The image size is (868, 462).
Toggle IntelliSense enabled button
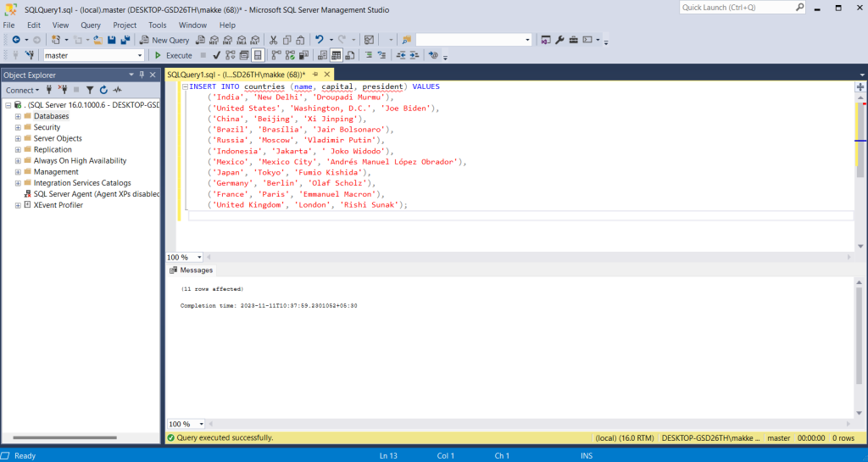coord(258,55)
